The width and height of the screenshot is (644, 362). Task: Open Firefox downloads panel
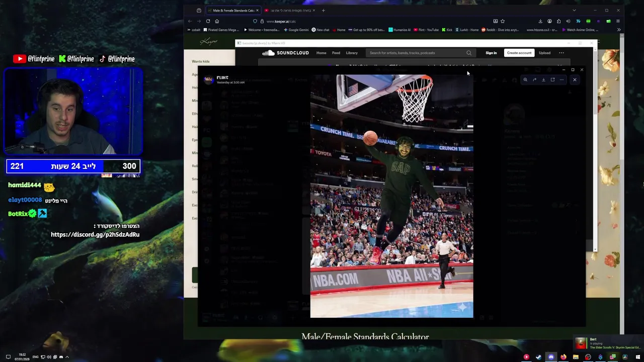point(540,21)
